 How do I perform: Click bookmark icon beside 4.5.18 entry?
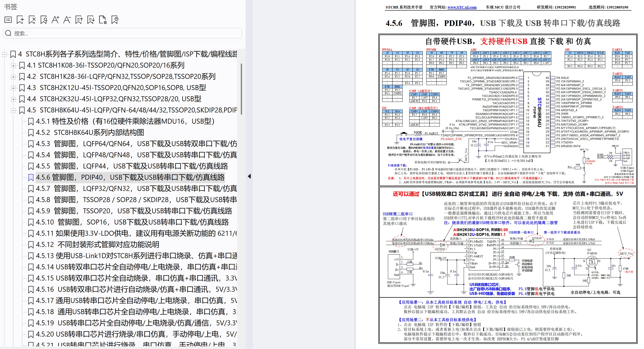point(31,312)
